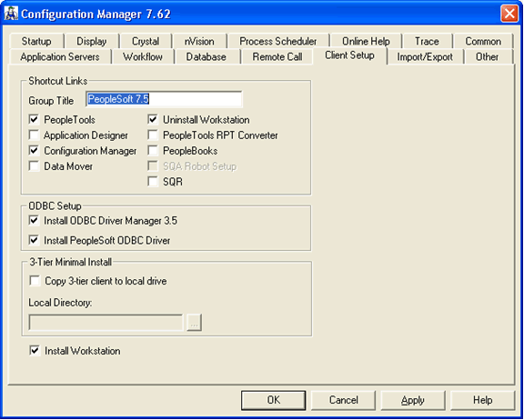Enable the Application Designer checkbox
The height and width of the screenshot is (420, 524).
coord(34,135)
